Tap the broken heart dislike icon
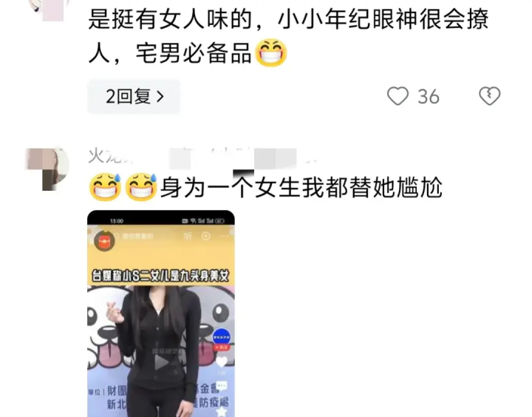This screenshot has height=417, width=532. coord(490,96)
